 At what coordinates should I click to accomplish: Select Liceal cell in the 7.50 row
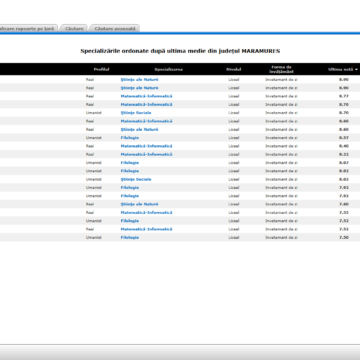234,238
